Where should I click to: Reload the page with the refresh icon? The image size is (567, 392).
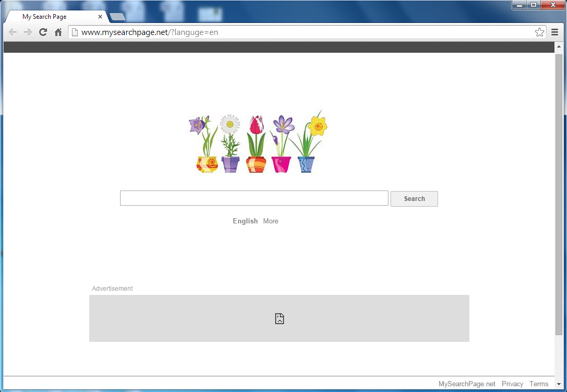(43, 32)
